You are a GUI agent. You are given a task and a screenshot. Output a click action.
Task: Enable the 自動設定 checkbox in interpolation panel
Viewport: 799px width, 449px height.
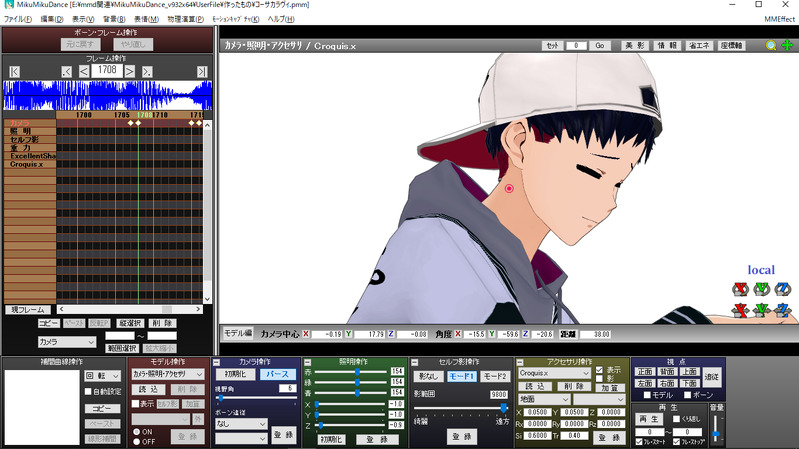click(x=88, y=391)
